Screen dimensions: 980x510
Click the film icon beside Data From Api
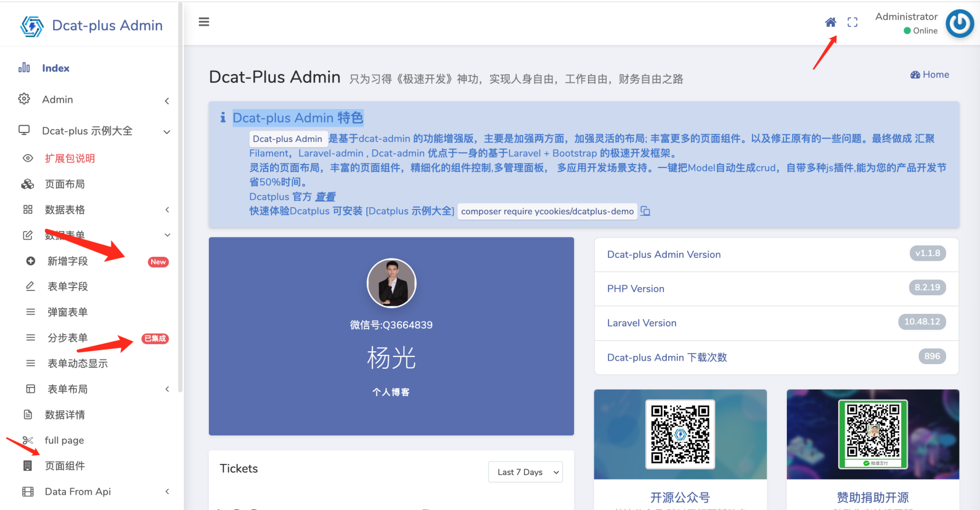(x=27, y=491)
